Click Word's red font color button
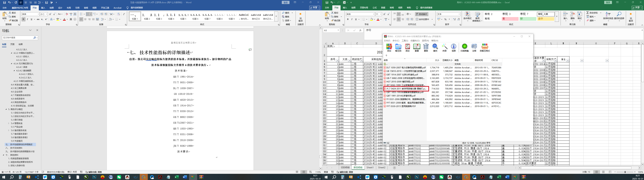The image size is (644, 180). point(64,19)
